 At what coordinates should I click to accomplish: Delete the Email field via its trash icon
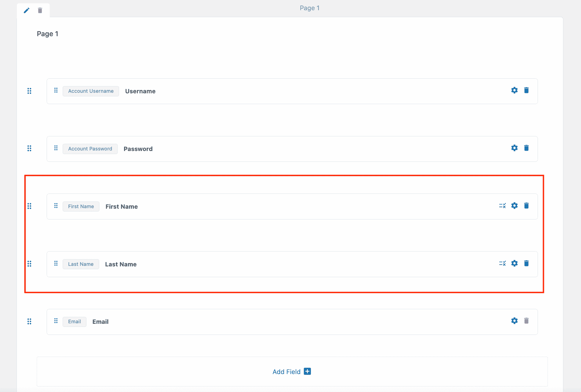[x=527, y=321]
